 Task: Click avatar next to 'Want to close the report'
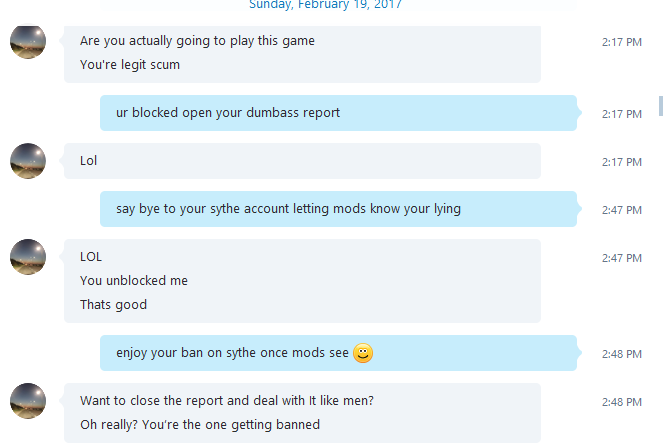coord(28,401)
